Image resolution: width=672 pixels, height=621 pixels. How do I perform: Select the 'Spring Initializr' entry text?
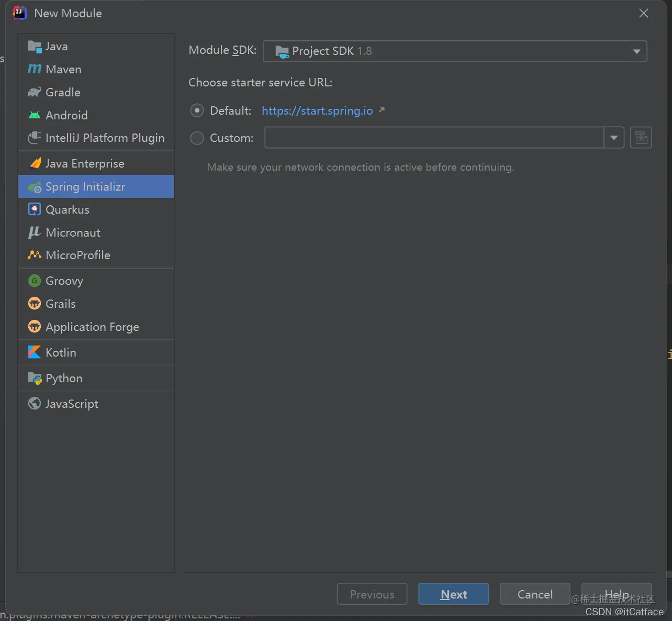pos(85,187)
